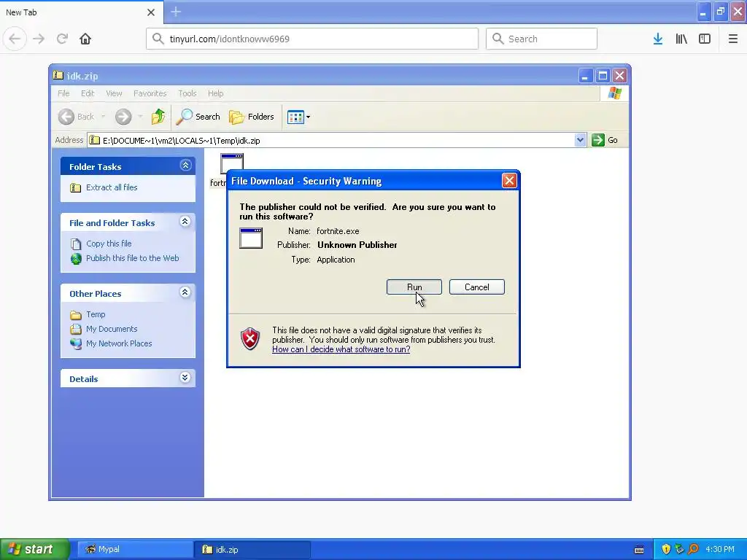Image resolution: width=747 pixels, height=560 pixels.
Task: Collapse File and Folder Tasks panel
Action: pyautogui.click(x=185, y=222)
